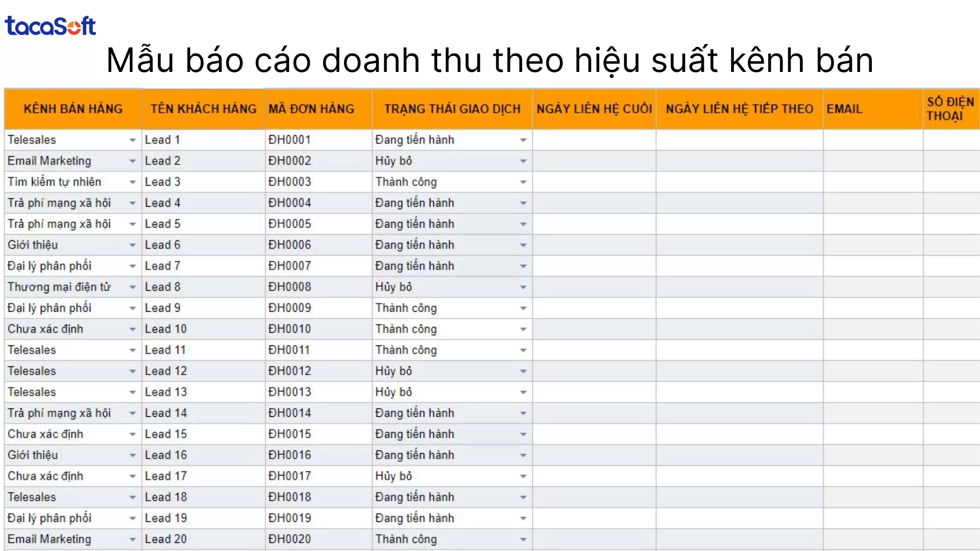
Task: Expand the 'Đang tiến hành' status dropdown for ĐH0018
Action: coord(523,496)
